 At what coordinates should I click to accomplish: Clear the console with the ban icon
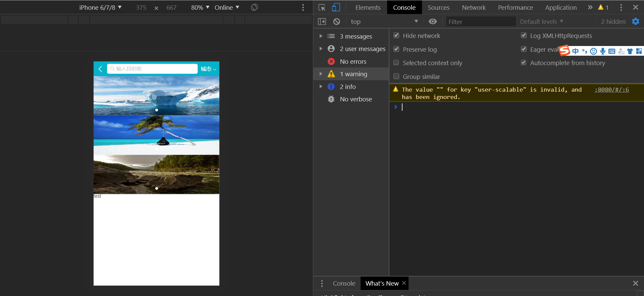[x=337, y=21]
